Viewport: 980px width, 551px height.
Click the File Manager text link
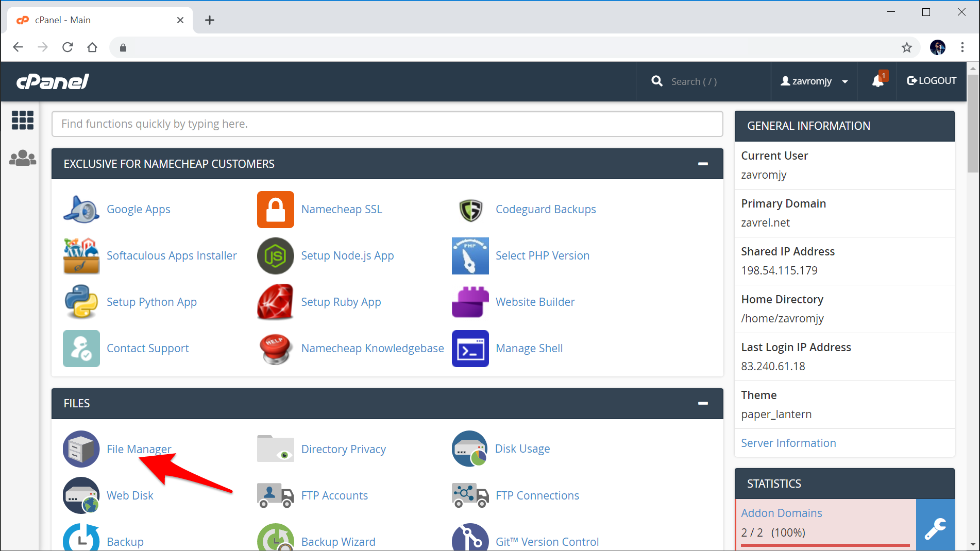click(139, 449)
